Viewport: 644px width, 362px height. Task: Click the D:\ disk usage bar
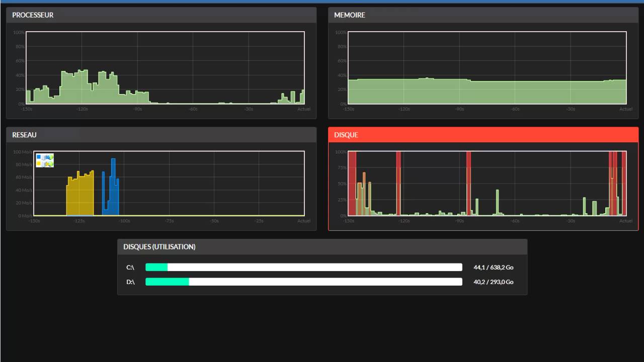tap(304, 282)
